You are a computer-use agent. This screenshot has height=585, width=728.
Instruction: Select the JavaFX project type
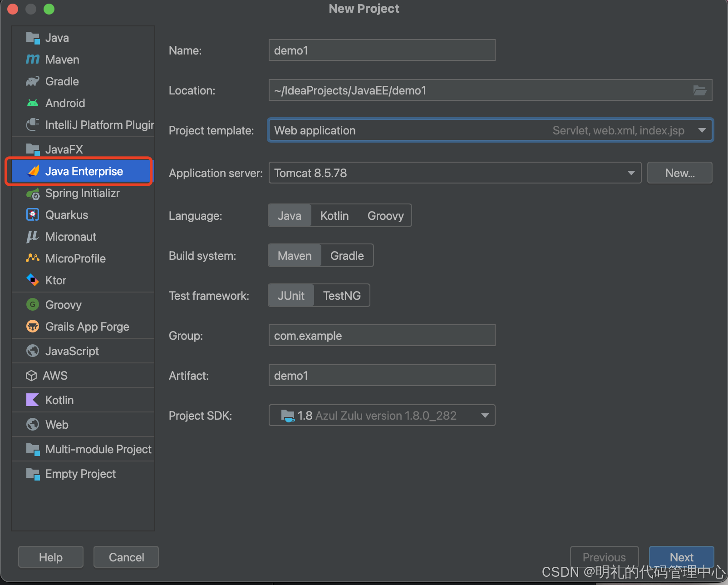pos(64,149)
